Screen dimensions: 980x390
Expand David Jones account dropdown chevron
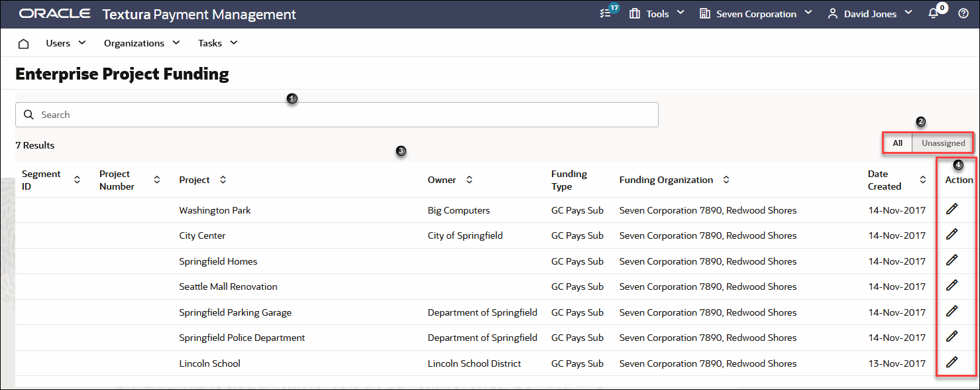[x=908, y=13]
